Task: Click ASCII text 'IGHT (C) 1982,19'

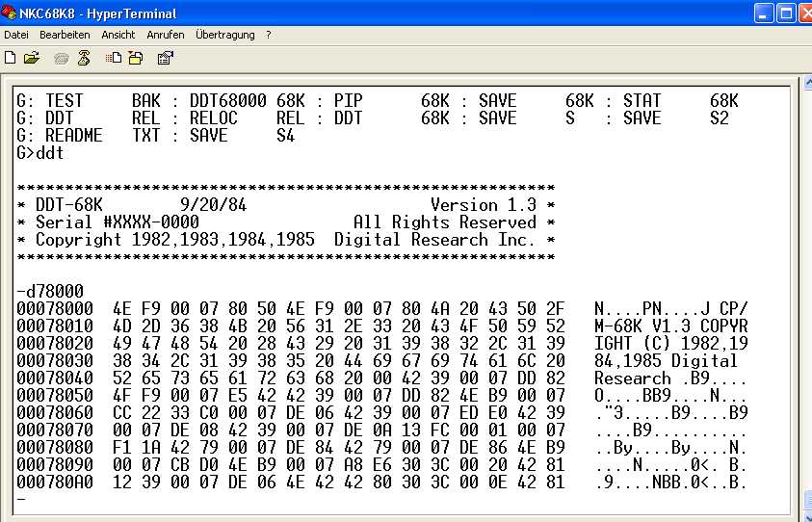Action: (671, 344)
